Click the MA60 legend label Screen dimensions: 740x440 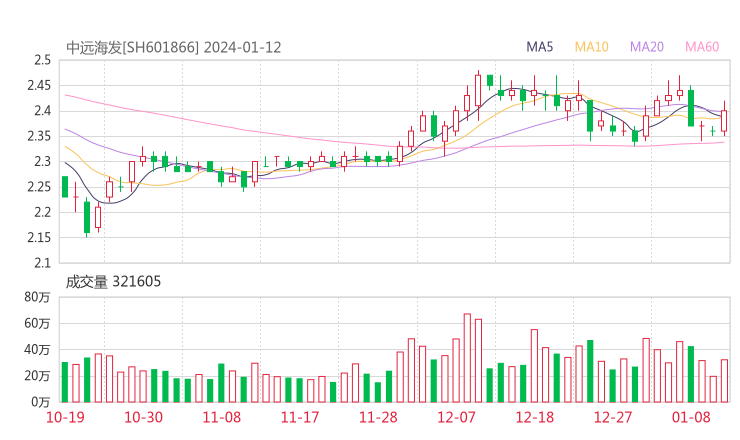[x=702, y=47]
